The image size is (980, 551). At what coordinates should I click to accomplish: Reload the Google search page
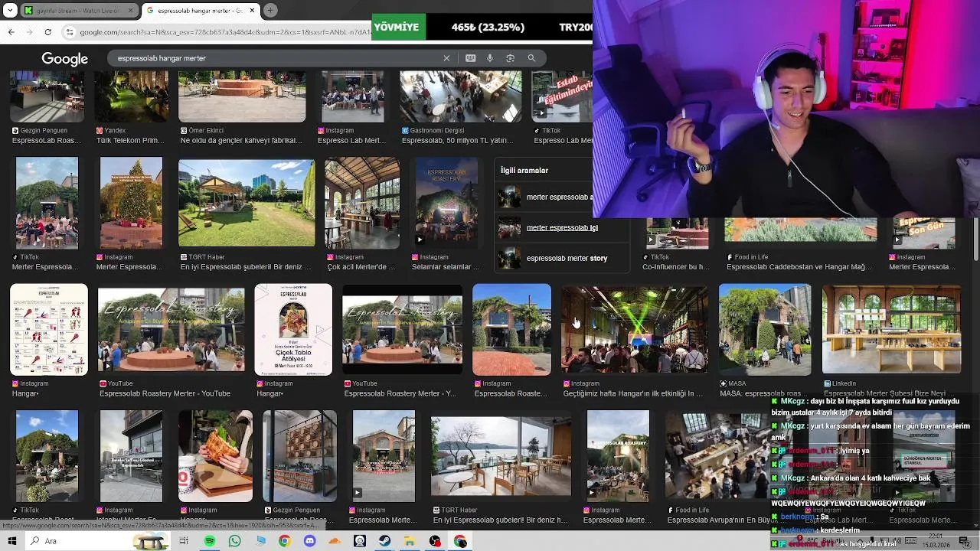47,32
